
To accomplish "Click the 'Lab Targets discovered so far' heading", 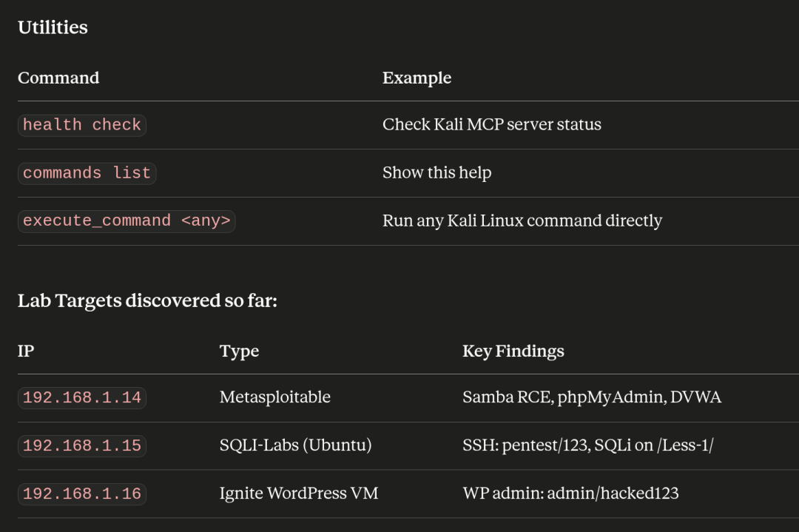I will coord(147,300).
